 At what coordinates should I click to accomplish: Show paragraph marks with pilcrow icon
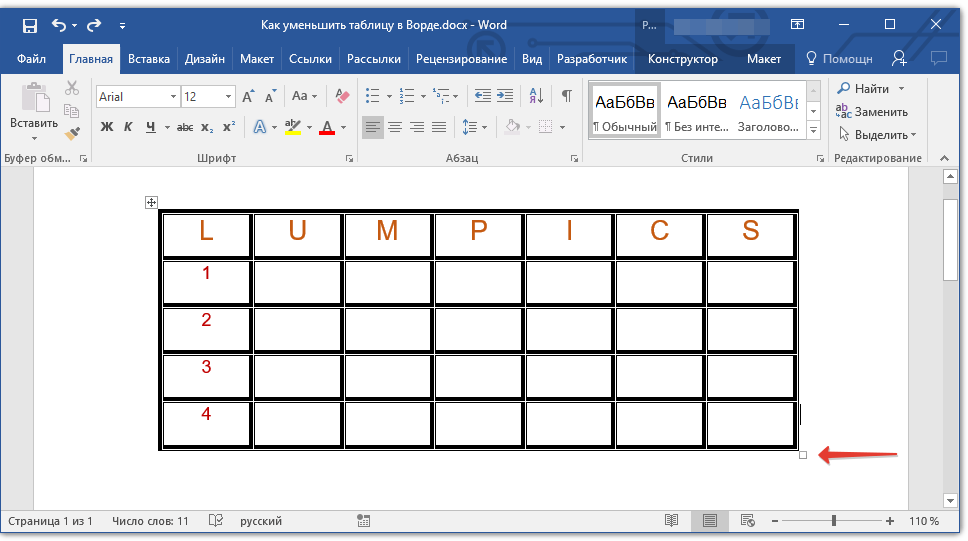(566, 96)
